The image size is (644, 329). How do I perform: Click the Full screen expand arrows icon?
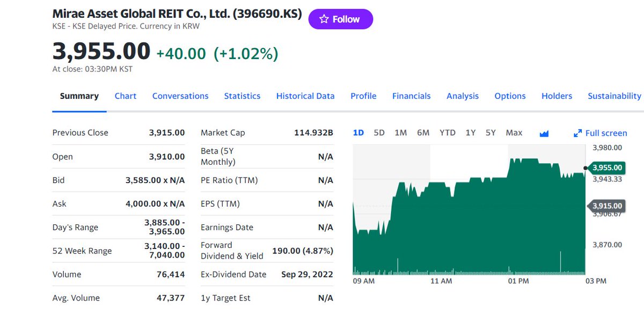577,133
